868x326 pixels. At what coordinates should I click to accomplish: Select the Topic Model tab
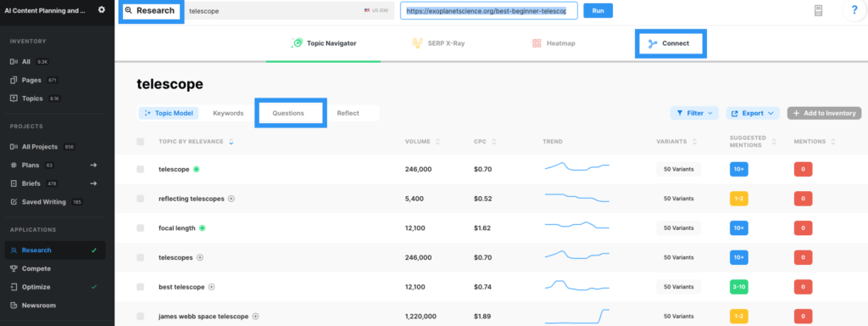(x=169, y=113)
